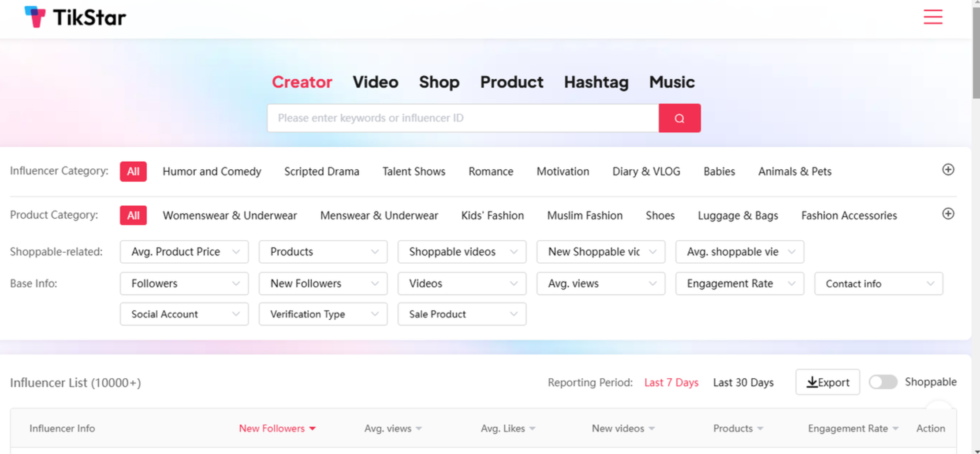Sort table by New Followers arrow
The image size is (980, 454).
click(313, 428)
